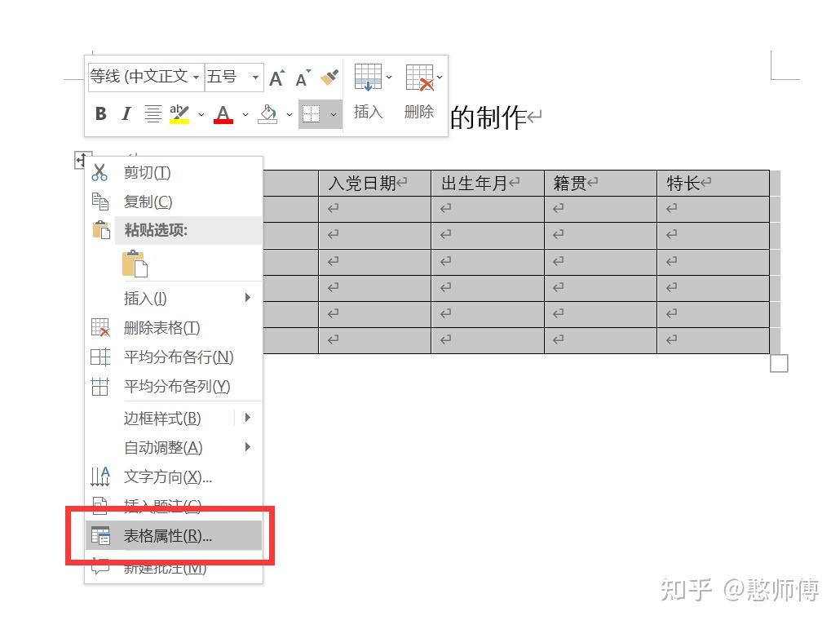Open font color dropdown arrow
The height and width of the screenshot is (625, 840).
pyautogui.click(x=245, y=114)
